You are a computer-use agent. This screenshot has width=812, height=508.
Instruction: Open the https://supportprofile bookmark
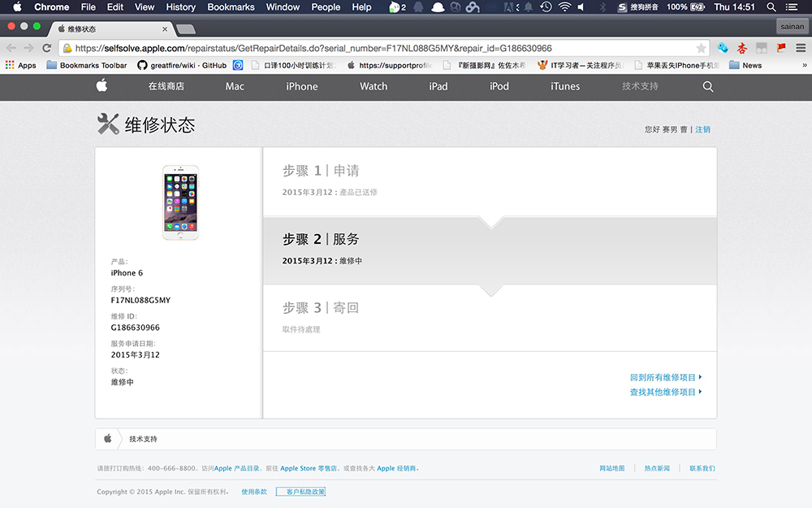coord(390,65)
